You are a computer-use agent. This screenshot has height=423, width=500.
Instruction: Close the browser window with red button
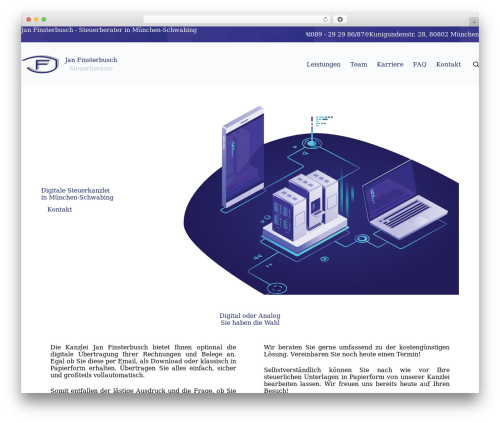(x=29, y=20)
